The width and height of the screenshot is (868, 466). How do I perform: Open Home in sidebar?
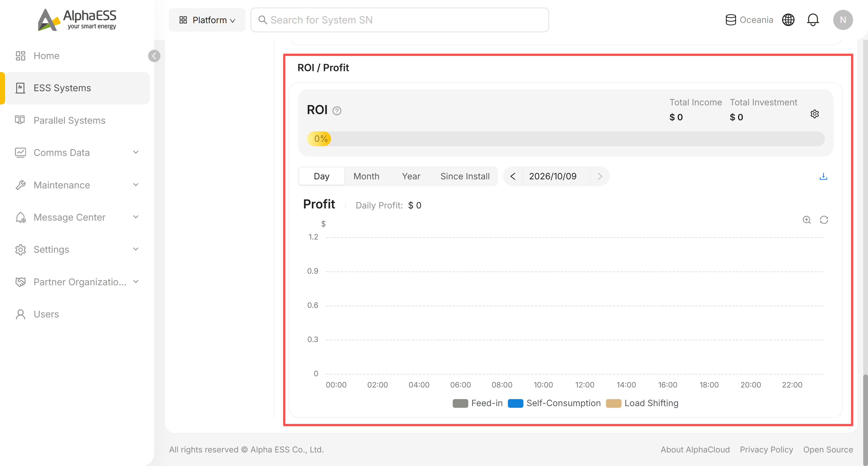pyautogui.click(x=78, y=56)
